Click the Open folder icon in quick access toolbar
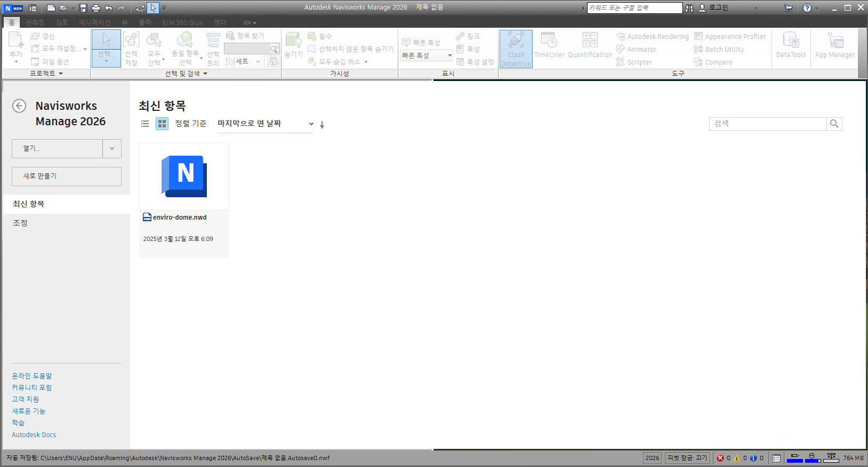This screenshot has width=868, height=467. point(64,8)
